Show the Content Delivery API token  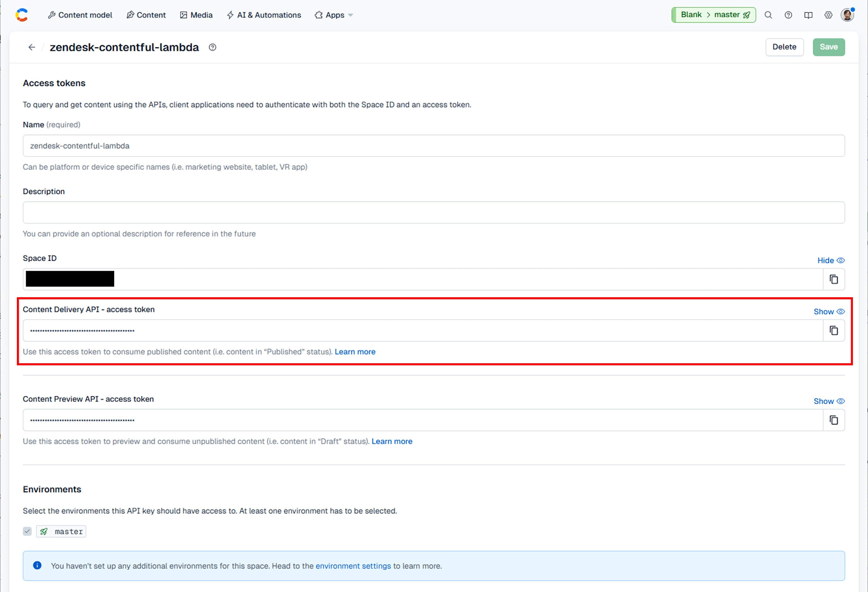point(829,312)
